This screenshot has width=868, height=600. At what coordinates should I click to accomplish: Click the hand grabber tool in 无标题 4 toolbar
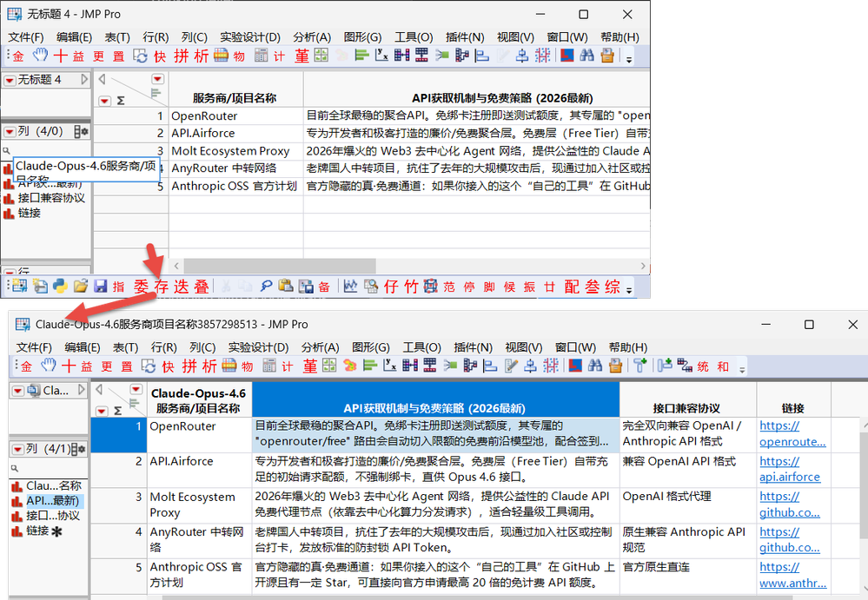(40, 56)
